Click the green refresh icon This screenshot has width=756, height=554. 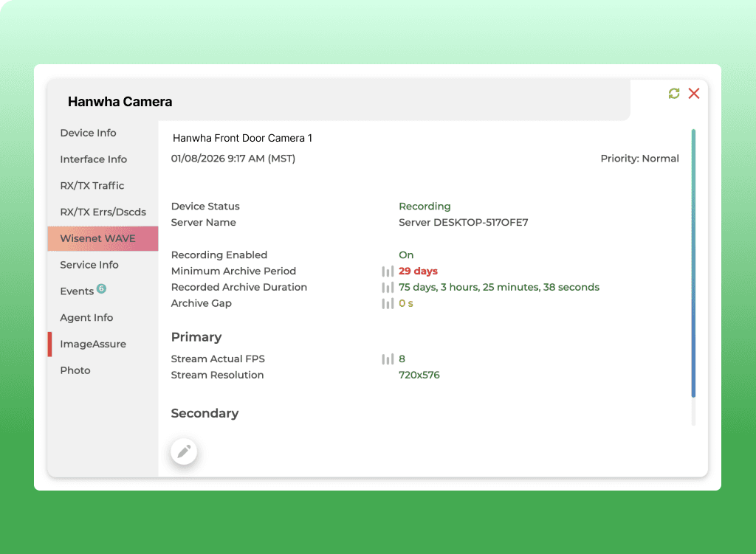673,94
